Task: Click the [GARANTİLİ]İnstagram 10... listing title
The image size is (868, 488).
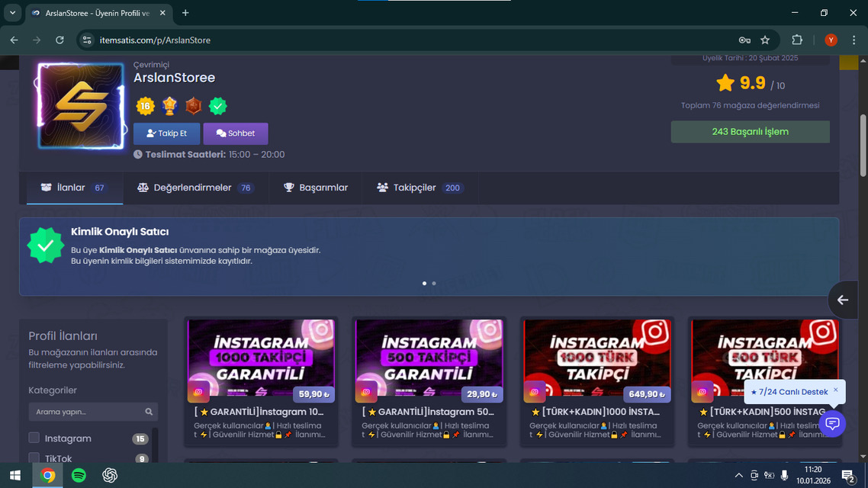Action: 259,412
